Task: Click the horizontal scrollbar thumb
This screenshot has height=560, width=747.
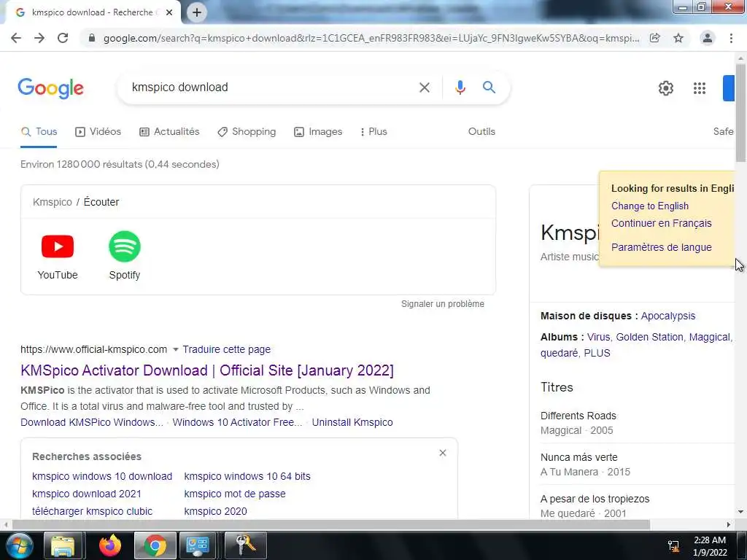Action: (x=331, y=525)
